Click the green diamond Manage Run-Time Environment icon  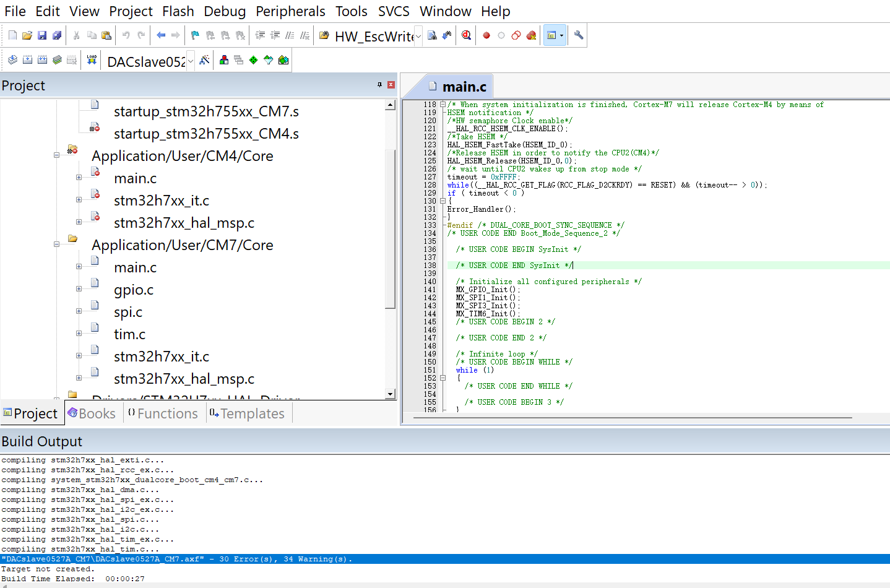[254, 60]
